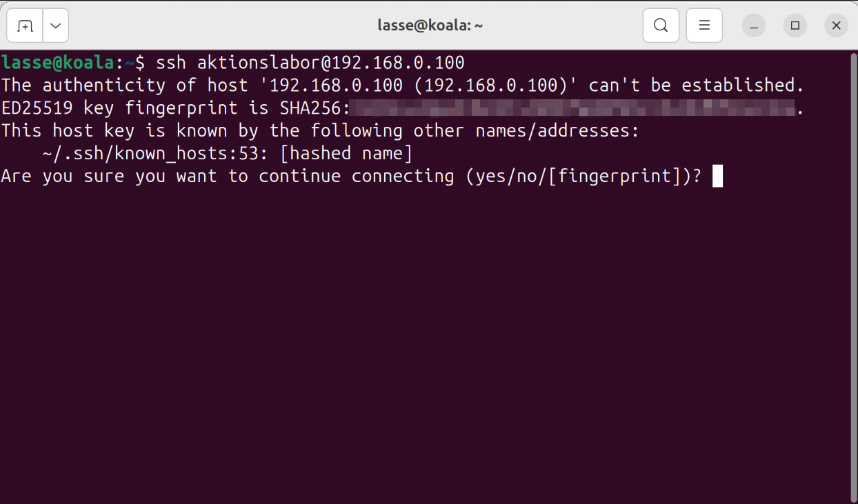Click the ED25519 key type text

pyautogui.click(x=37, y=108)
